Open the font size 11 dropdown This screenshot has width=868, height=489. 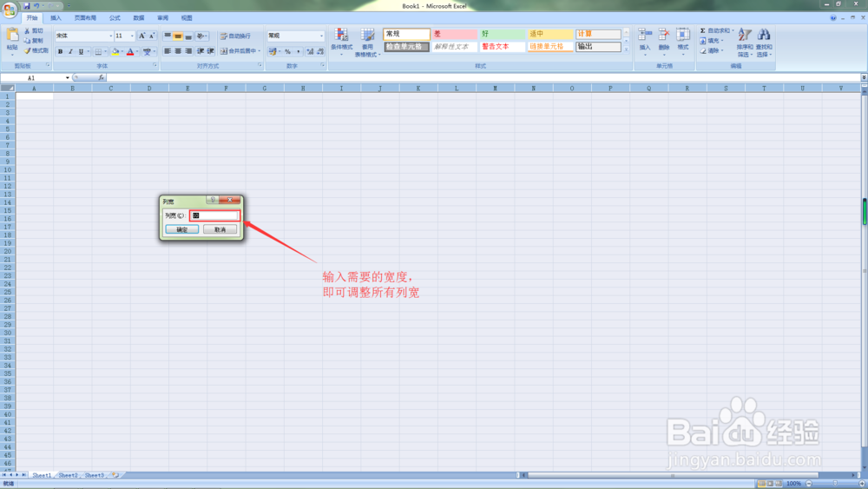[132, 36]
